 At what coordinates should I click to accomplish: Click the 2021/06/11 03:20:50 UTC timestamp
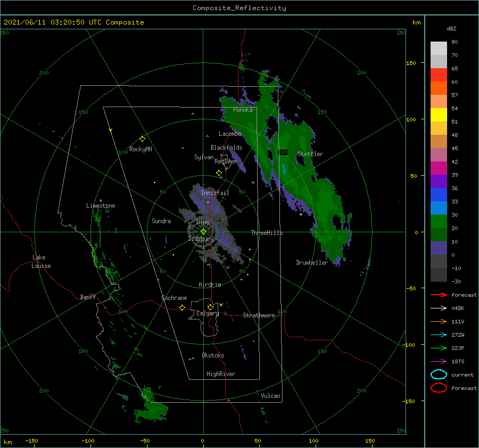[52, 22]
